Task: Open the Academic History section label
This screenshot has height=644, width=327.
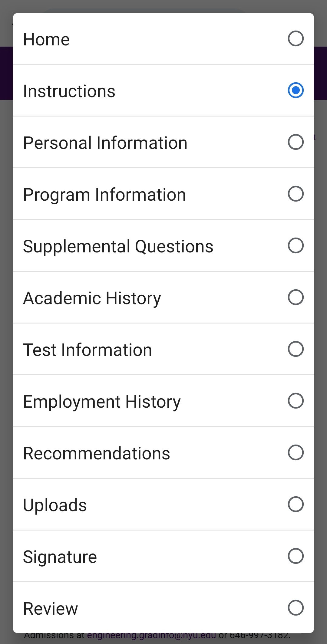Action: 92,298
